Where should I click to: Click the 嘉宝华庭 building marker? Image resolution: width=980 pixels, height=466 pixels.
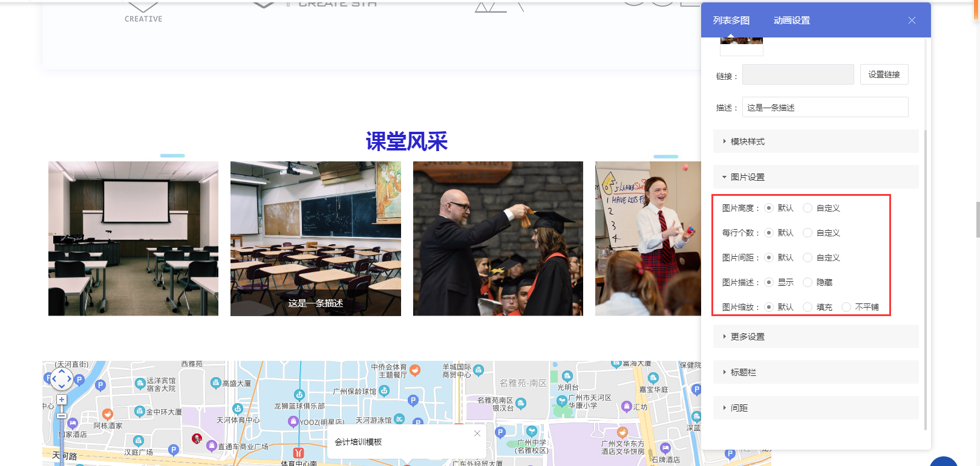point(653,378)
